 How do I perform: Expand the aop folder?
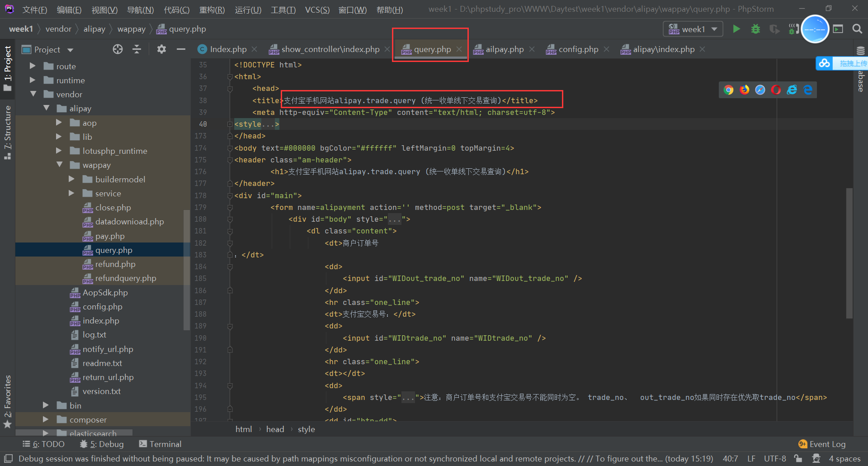pos(59,123)
